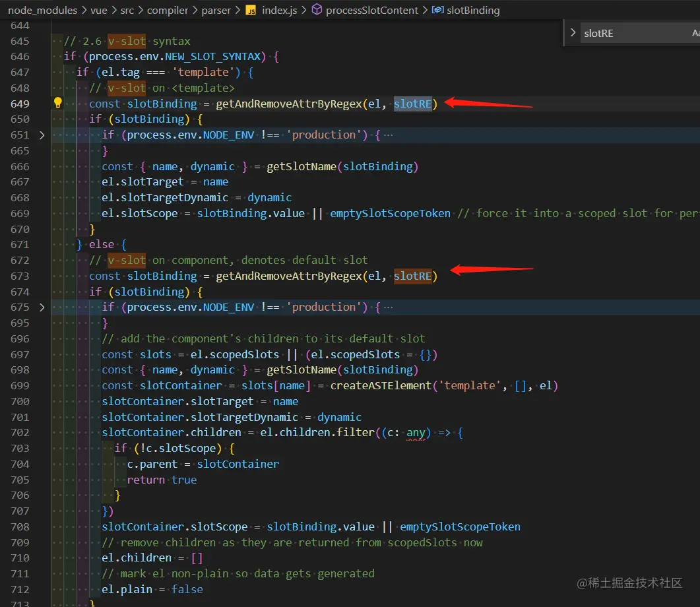The image size is (700, 607).
Task: Click NEW_SLOT_SYNTAX on line 646
Action: click(x=212, y=56)
